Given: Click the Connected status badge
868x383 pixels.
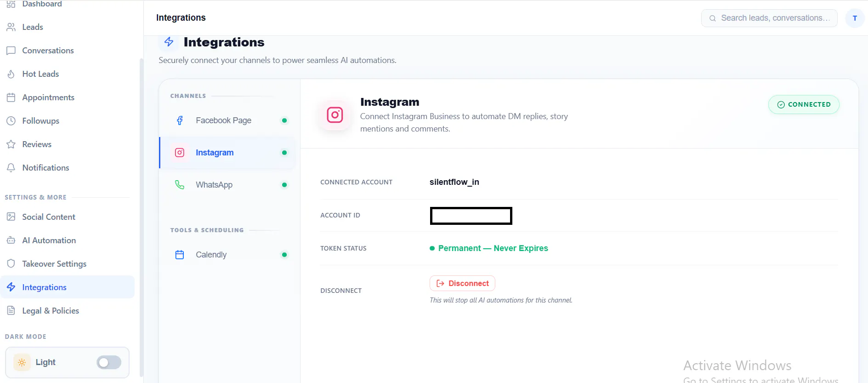Looking at the screenshot, I should click(x=804, y=104).
